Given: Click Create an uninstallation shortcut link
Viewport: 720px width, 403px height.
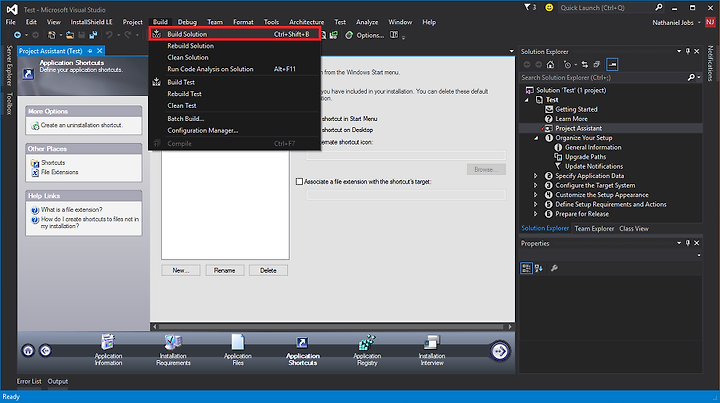Looking at the screenshot, I should click(81, 125).
